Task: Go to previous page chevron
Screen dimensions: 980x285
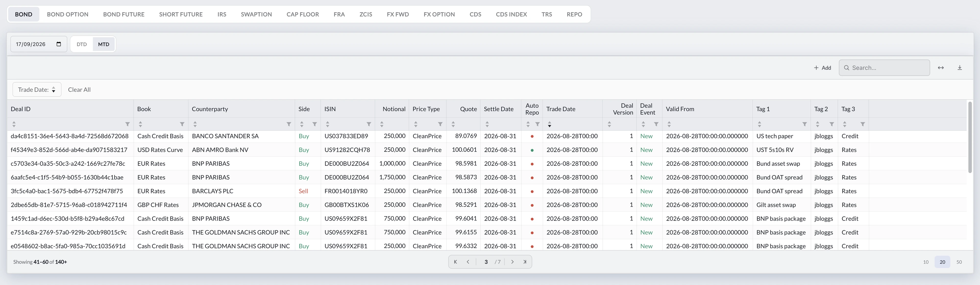Action: tap(468, 262)
